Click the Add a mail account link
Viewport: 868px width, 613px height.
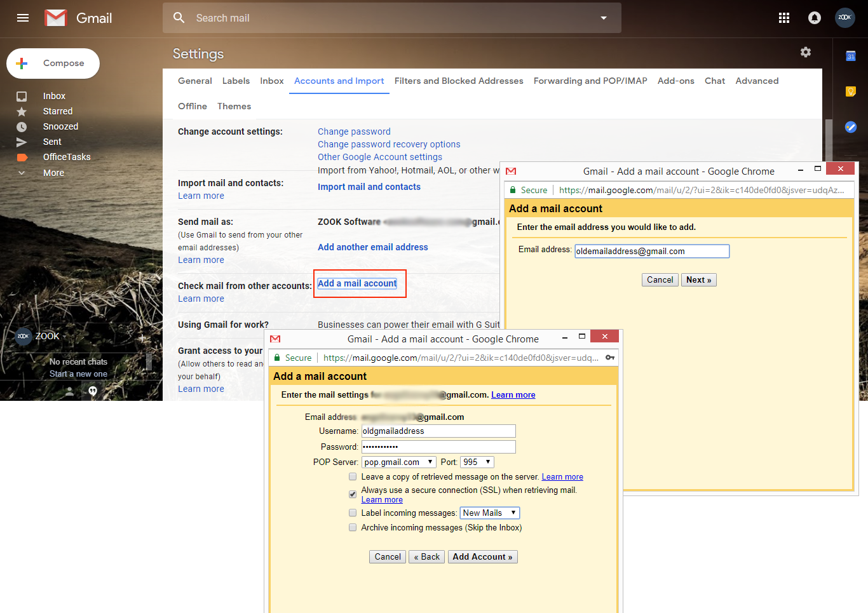(357, 283)
